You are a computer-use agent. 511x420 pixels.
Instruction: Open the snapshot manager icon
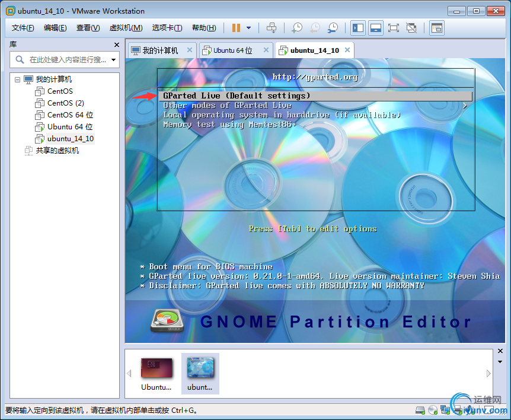tap(333, 28)
